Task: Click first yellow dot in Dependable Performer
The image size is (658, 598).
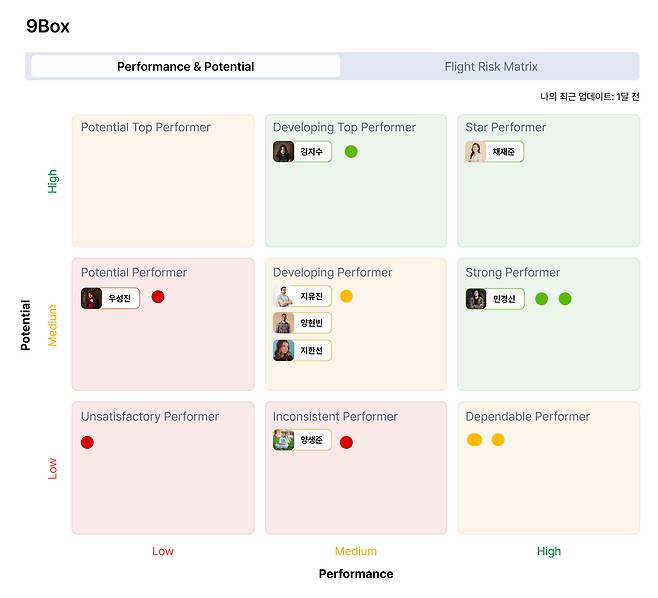Action: [x=474, y=440]
